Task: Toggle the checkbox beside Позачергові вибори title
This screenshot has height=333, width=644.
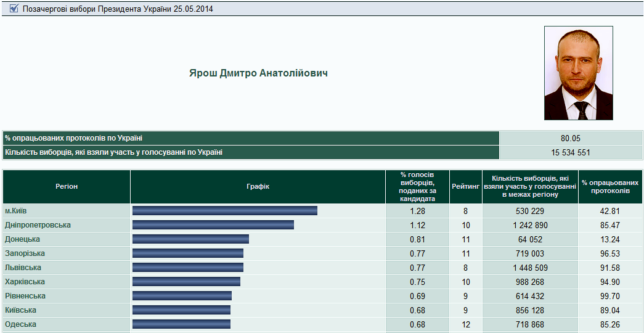Action: tap(14, 9)
